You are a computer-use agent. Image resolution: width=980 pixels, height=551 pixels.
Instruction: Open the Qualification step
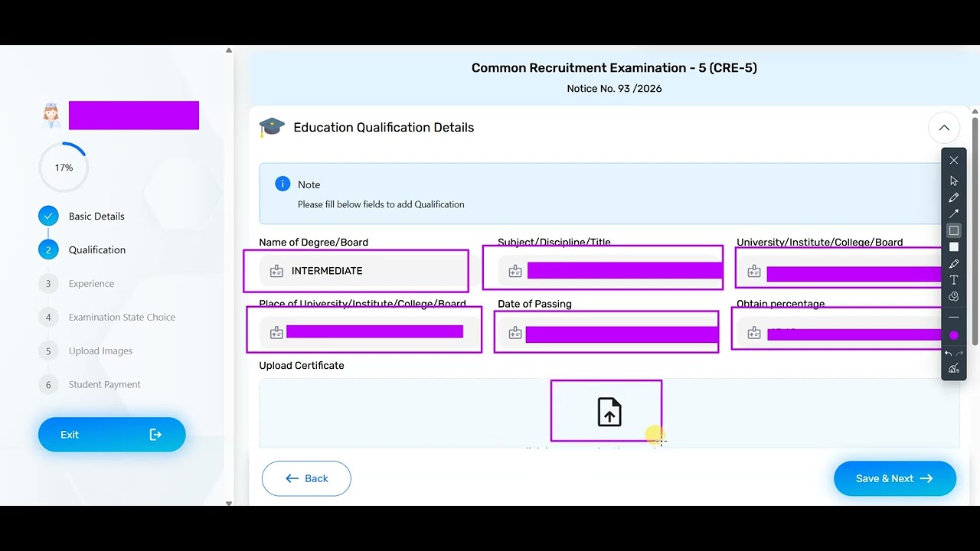coord(83,249)
